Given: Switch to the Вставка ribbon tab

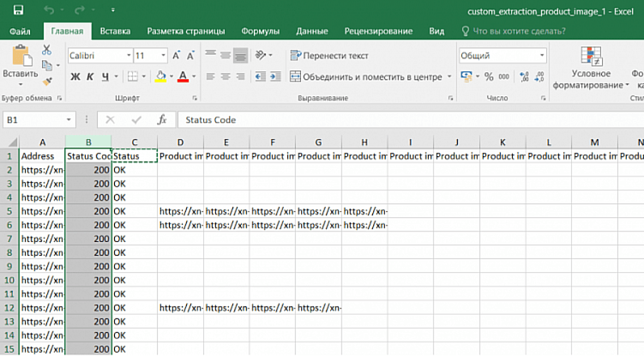Looking at the screenshot, I should (x=115, y=31).
